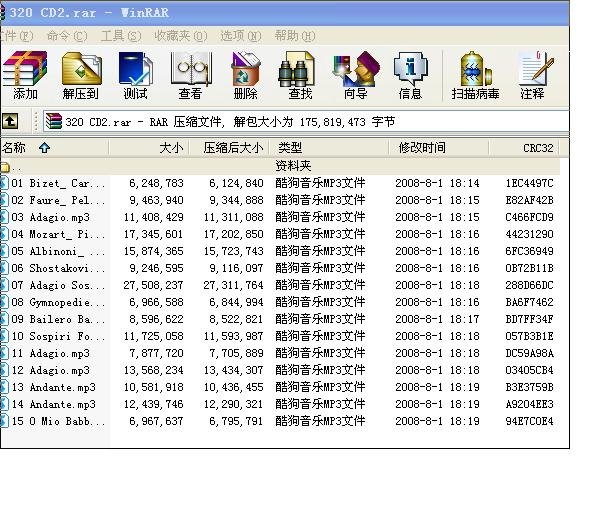Click file icon of 15 O Mio Babb
590x512 pixels.
pyautogui.click(x=5, y=421)
